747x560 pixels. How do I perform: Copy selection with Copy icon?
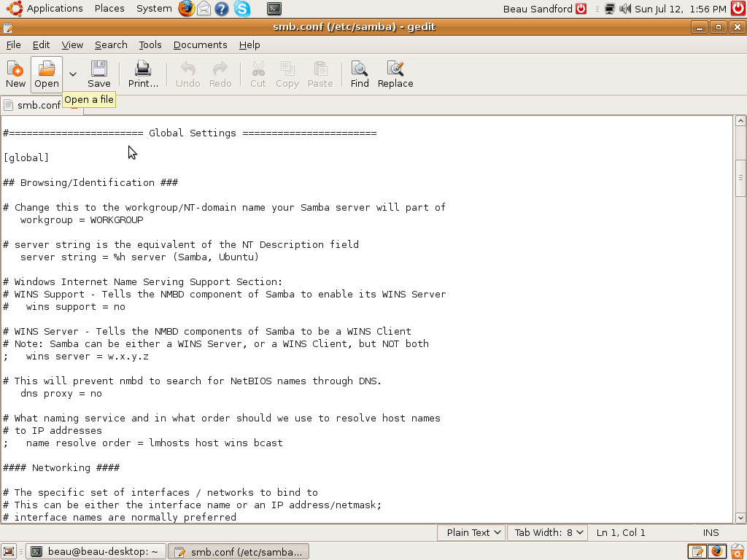pyautogui.click(x=287, y=74)
